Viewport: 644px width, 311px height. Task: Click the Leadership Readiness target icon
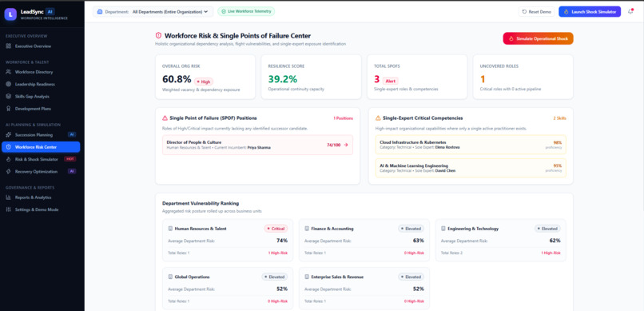coord(9,84)
